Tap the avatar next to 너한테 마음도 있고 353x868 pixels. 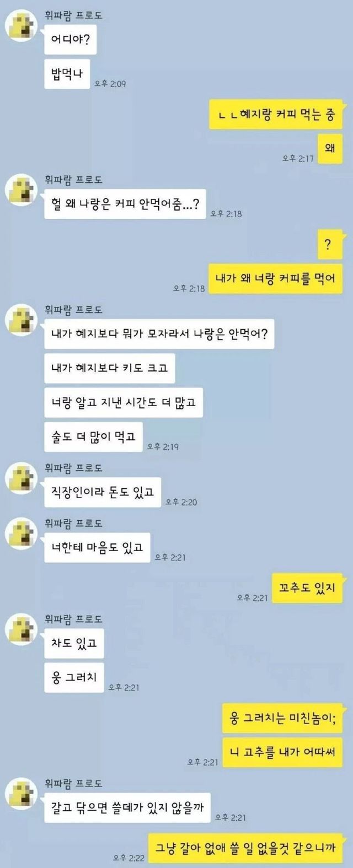(x=20, y=534)
